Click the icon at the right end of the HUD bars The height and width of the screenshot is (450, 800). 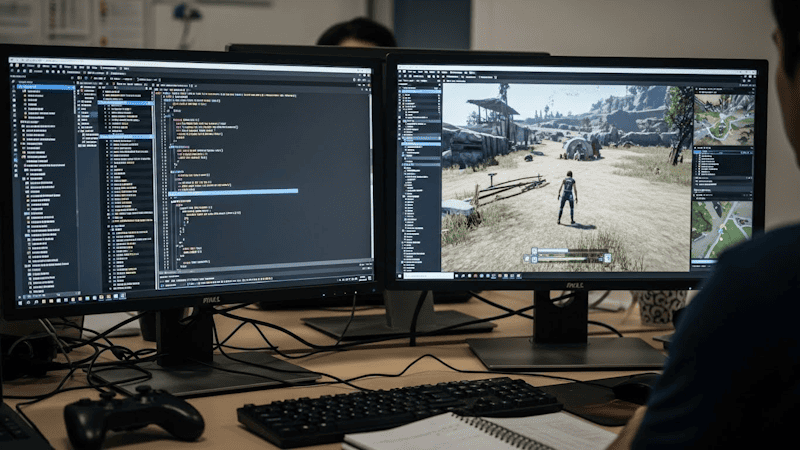608,258
